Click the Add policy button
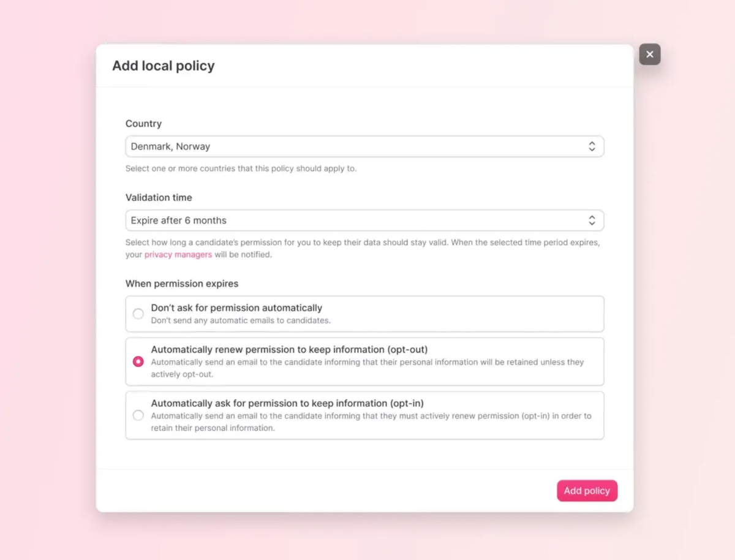Viewport: 735px width, 560px height. click(587, 491)
